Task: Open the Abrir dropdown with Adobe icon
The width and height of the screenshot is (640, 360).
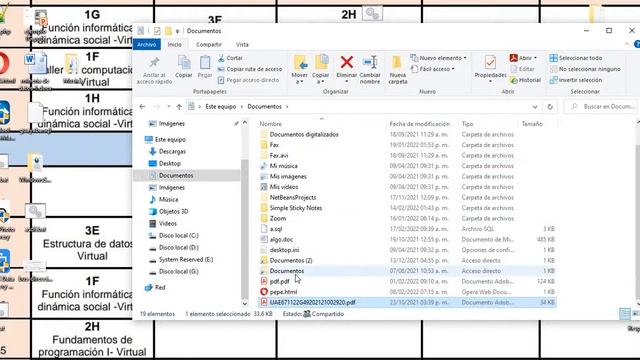Action: pos(524,58)
